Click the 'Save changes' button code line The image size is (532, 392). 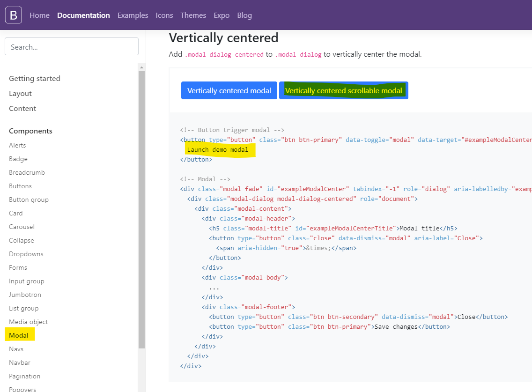coord(329,327)
